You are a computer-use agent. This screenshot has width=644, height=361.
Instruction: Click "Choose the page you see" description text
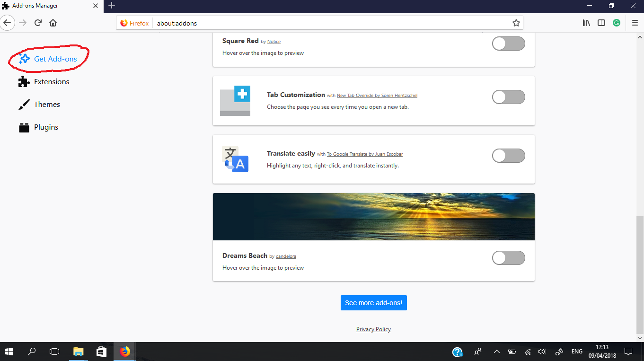338,107
